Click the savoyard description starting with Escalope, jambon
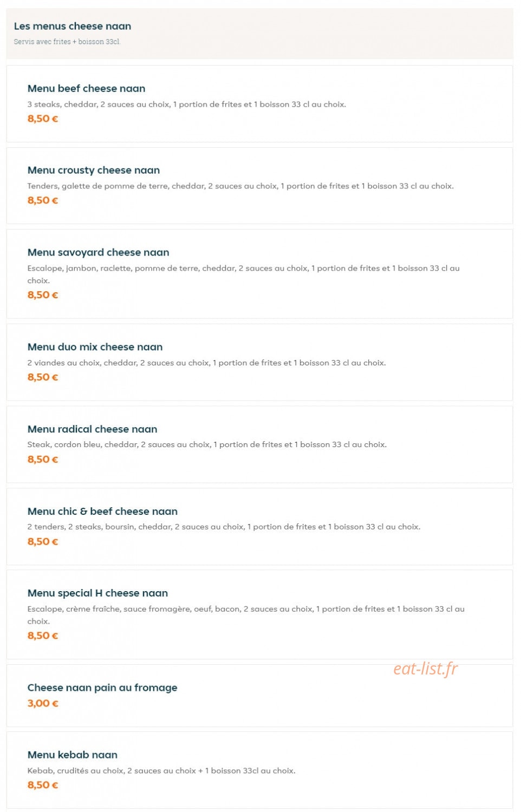521x812 pixels. [244, 274]
